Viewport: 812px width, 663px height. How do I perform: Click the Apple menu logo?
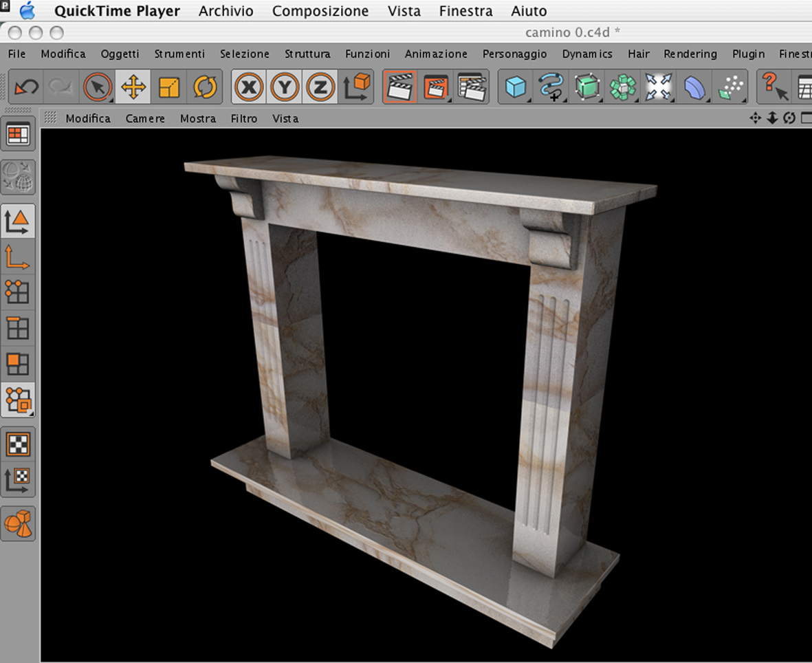(27, 11)
